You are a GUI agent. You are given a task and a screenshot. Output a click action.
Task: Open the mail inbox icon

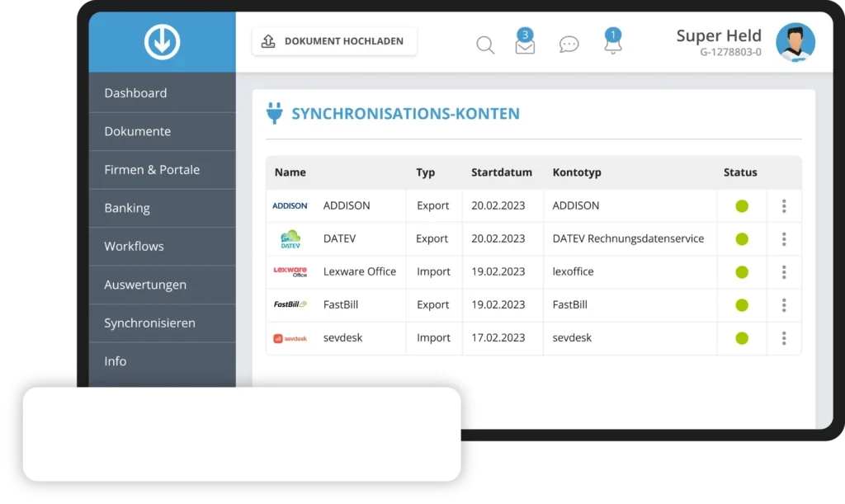tap(525, 42)
